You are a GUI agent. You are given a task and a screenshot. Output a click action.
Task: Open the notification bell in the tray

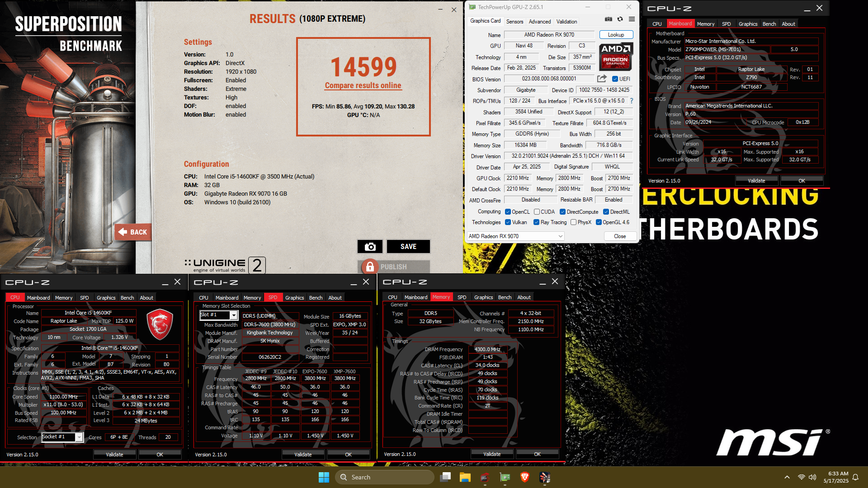[855, 477]
